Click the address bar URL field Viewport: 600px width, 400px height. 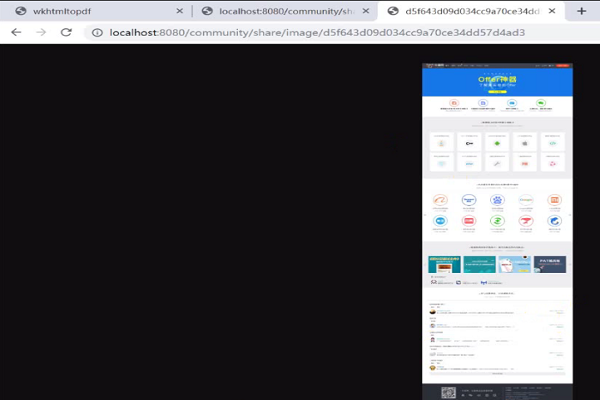[x=342, y=33]
